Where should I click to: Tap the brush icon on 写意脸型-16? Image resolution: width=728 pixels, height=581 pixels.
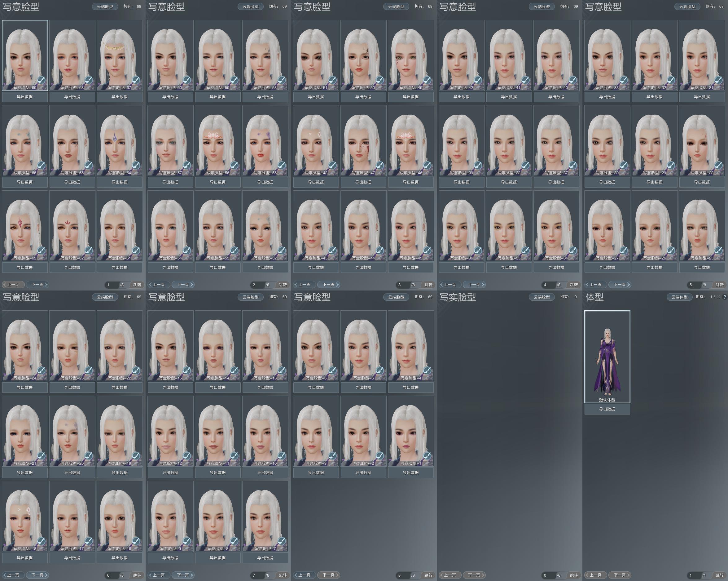tap(136, 541)
